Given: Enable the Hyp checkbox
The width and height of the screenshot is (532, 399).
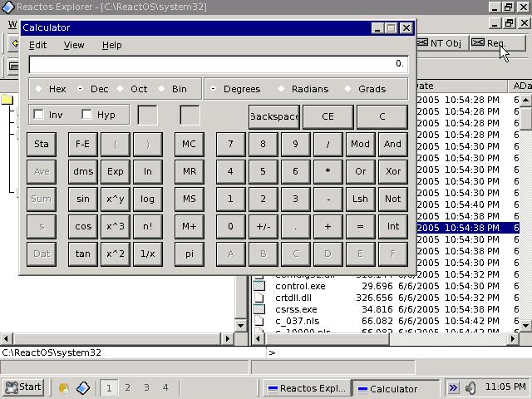Looking at the screenshot, I should (87, 115).
